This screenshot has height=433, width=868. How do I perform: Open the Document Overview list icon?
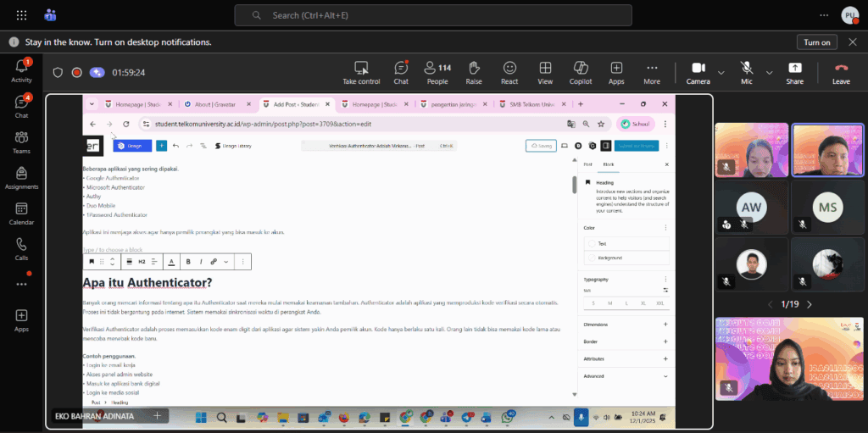pyautogui.click(x=203, y=146)
